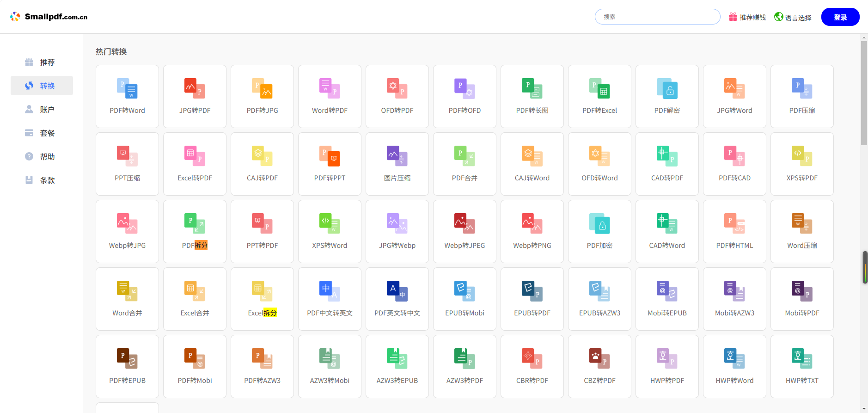Open the PDF解密 unlock tool
The image size is (868, 413).
coord(667,96)
